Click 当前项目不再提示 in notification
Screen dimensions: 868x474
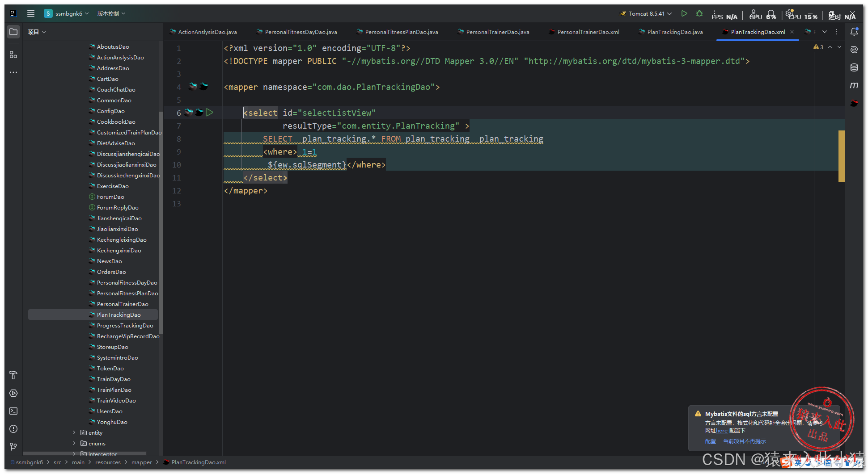click(744, 441)
